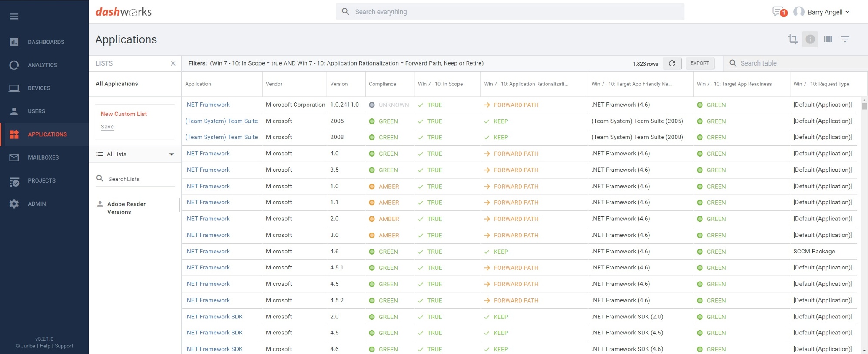Click UNKNOWN compliance status cell
Screen dimensions: 868x354
tap(389, 105)
